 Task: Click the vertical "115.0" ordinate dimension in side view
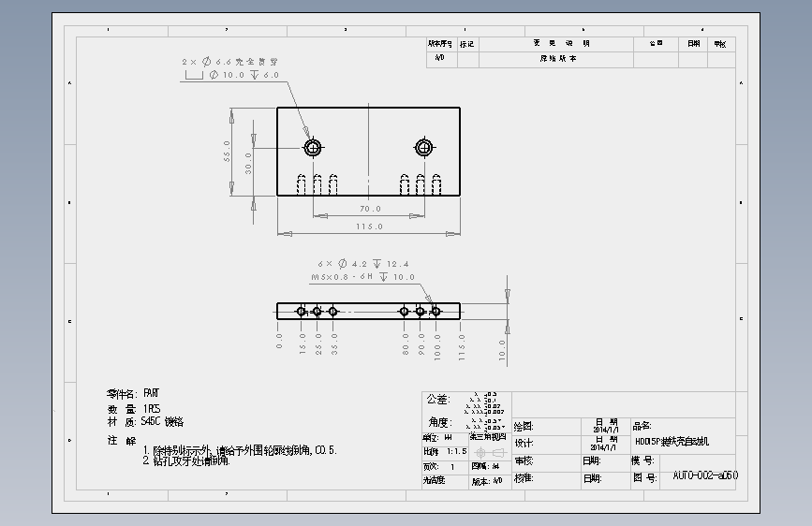click(x=462, y=347)
